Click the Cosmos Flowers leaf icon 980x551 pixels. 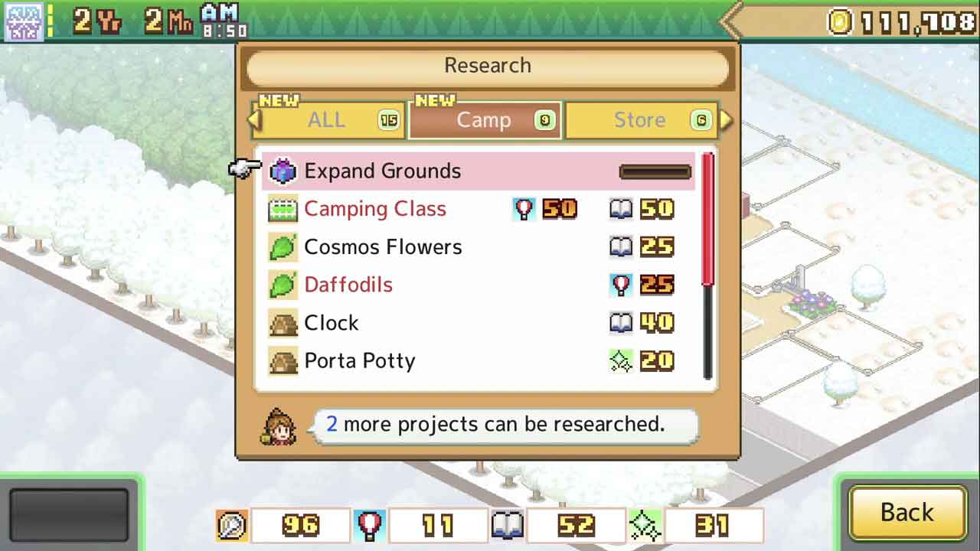click(x=283, y=247)
